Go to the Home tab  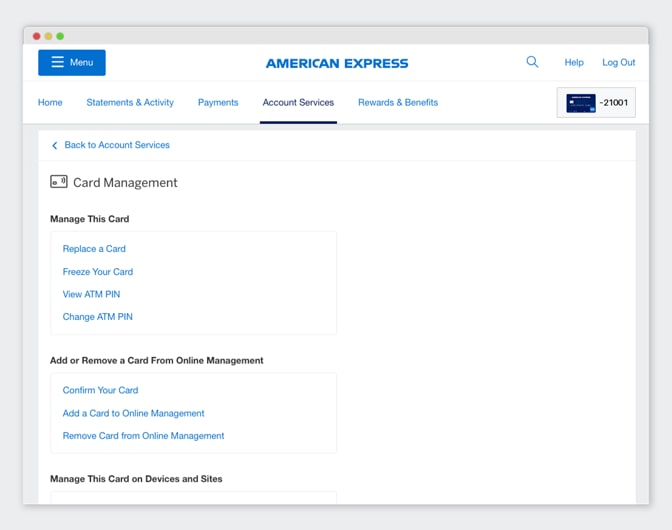pyautogui.click(x=50, y=102)
